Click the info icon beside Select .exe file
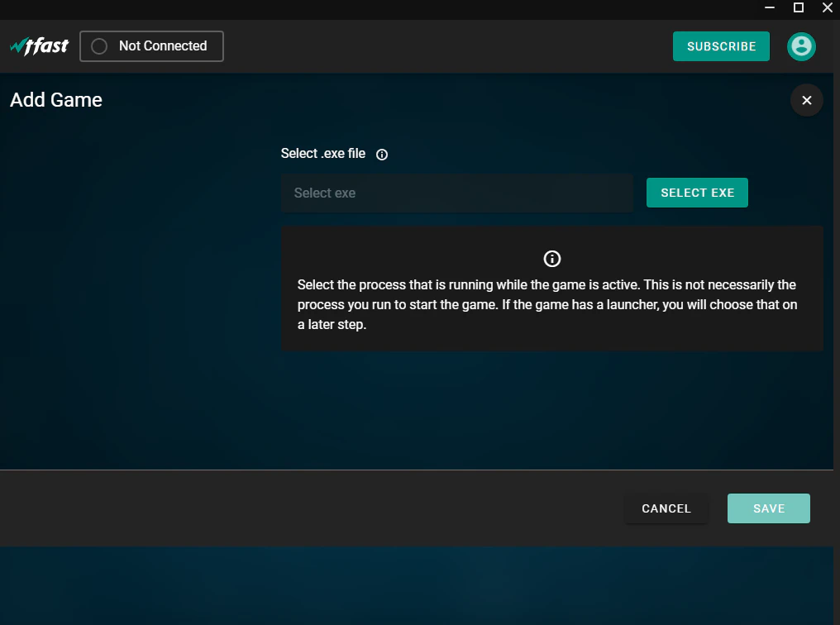840x625 pixels. [x=381, y=154]
